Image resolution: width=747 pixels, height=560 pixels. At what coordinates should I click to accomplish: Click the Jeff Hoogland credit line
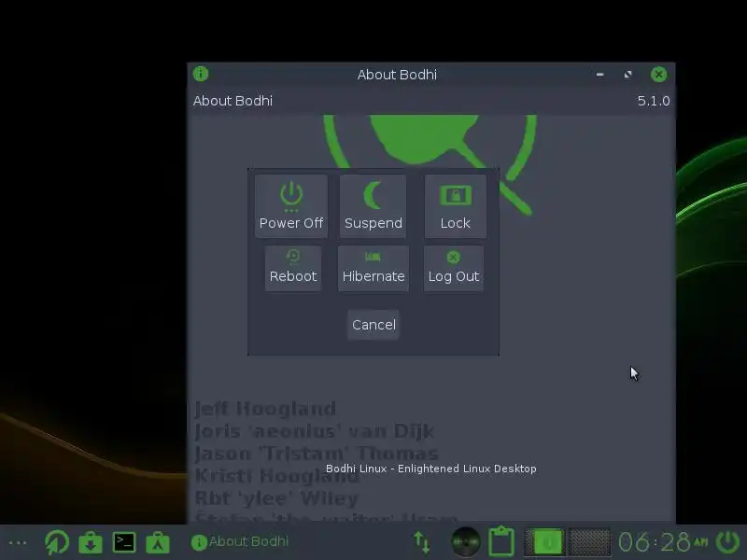[265, 409]
